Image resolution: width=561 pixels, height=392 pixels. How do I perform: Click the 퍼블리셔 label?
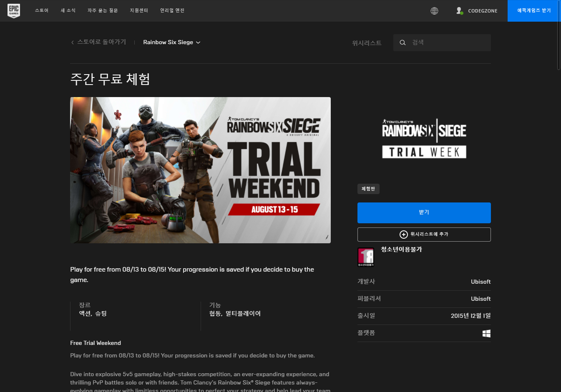pos(369,299)
